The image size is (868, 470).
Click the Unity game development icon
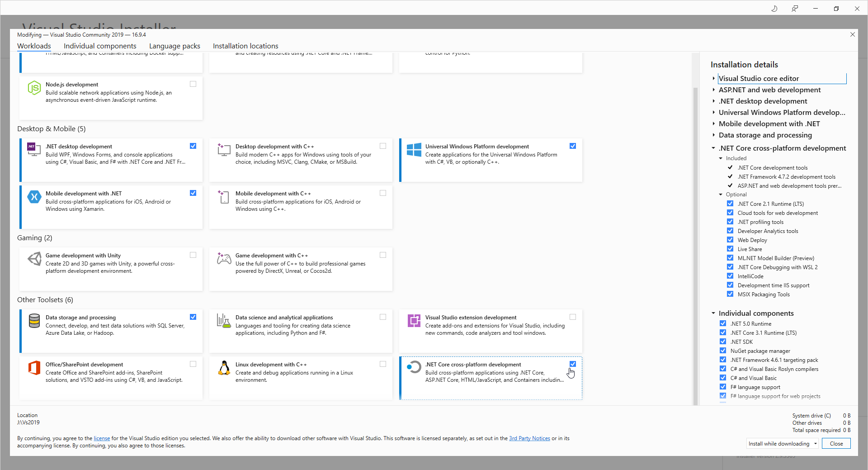pos(34,259)
